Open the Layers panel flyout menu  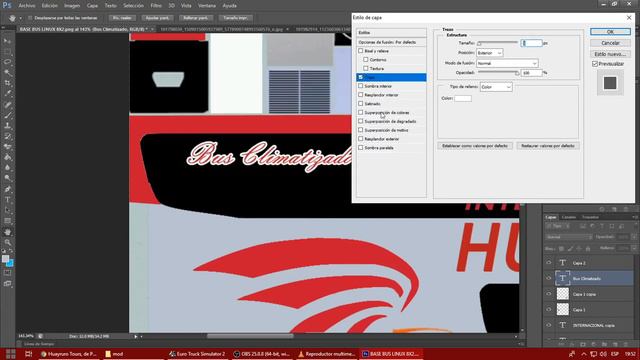[634, 217]
